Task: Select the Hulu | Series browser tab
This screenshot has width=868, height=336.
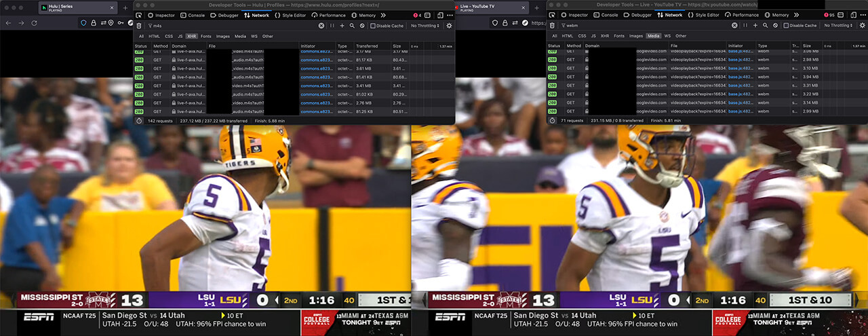Action: tap(78, 8)
